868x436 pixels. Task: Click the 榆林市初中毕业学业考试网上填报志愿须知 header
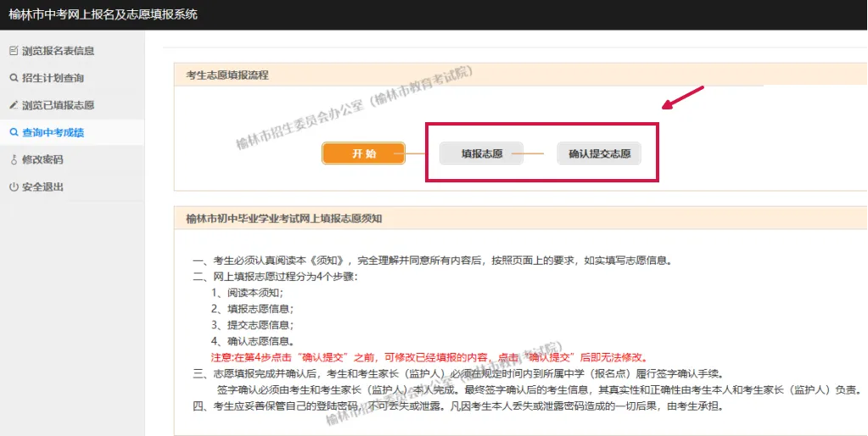point(284,218)
